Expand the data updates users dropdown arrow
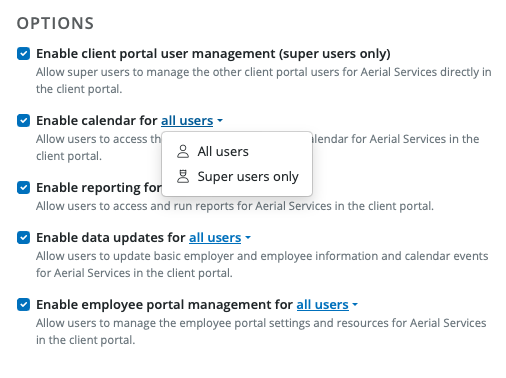The width and height of the screenshot is (506, 378). point(248,238)
